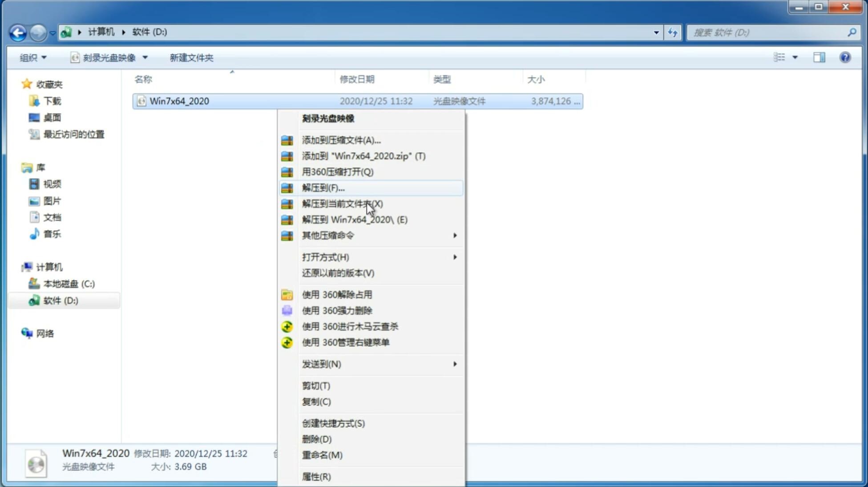
Task: Click 删除 to delete file
Action: point(317,439)
